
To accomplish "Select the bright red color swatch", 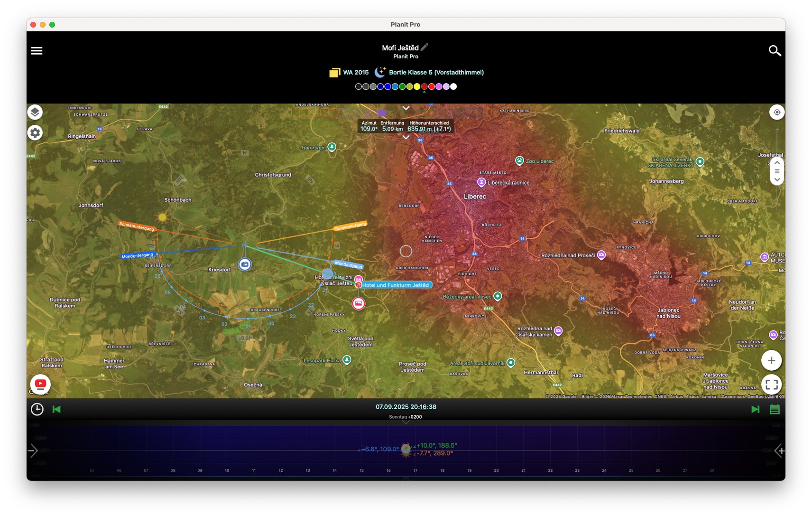I will [432, 86].
